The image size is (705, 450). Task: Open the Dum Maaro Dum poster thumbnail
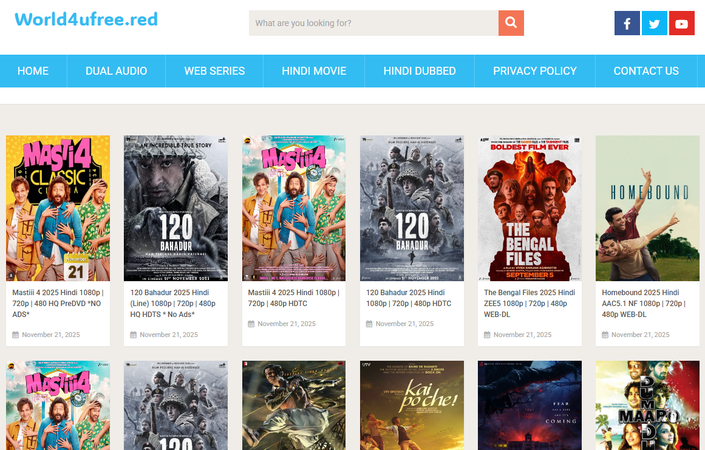coord(647,405)
